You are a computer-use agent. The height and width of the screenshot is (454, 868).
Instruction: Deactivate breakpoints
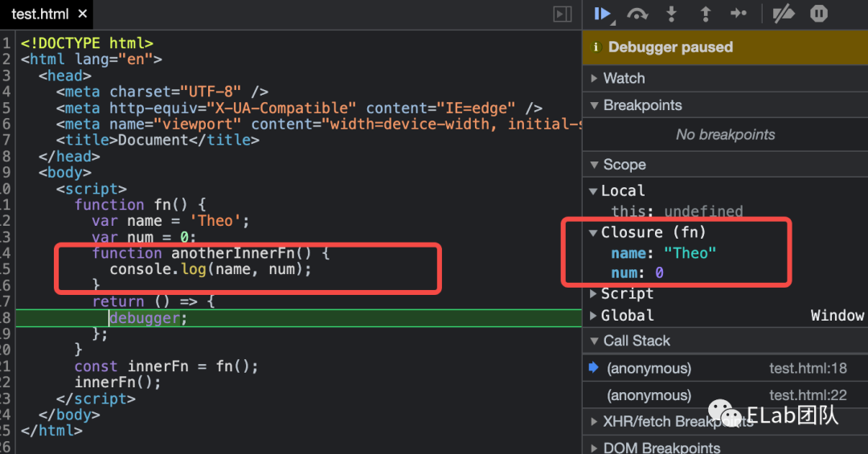(784, 14)
